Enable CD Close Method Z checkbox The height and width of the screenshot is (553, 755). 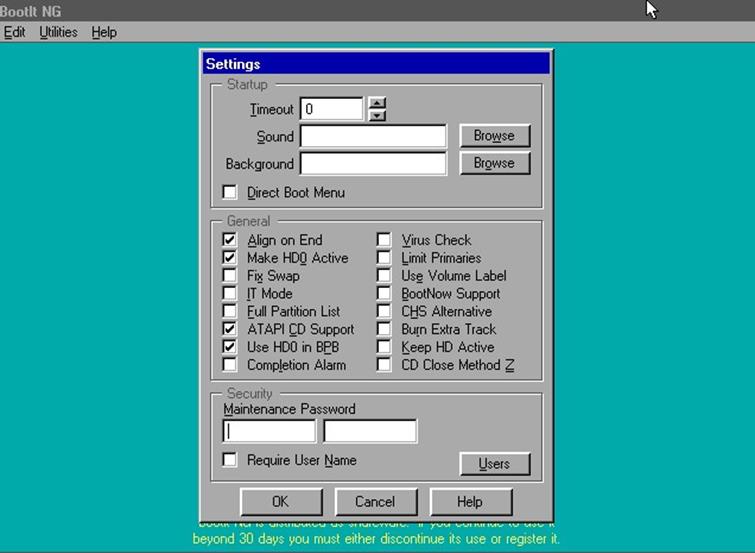pyautogui.click(x=384, y=364)
